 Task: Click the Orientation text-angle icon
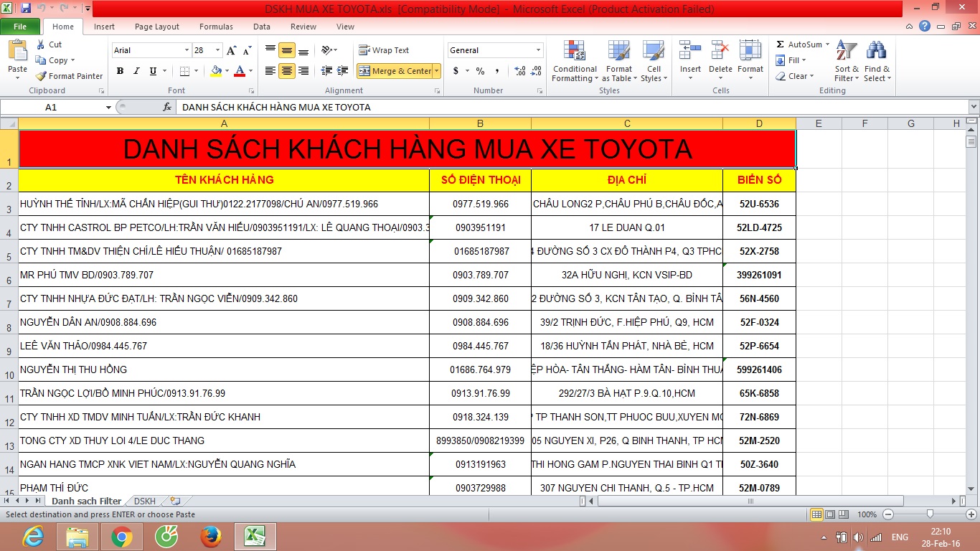coord(327,50)
